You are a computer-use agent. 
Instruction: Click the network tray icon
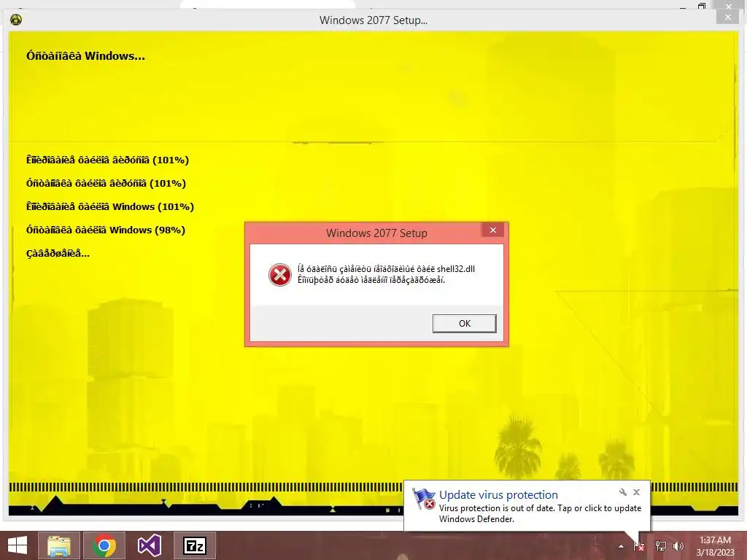click(x=660, y=546)
